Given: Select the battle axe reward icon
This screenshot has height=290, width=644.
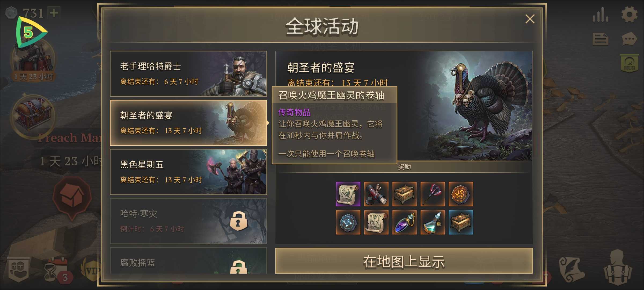Looking at the screenshot, I should pyautogui.click(x=433, y=194).
